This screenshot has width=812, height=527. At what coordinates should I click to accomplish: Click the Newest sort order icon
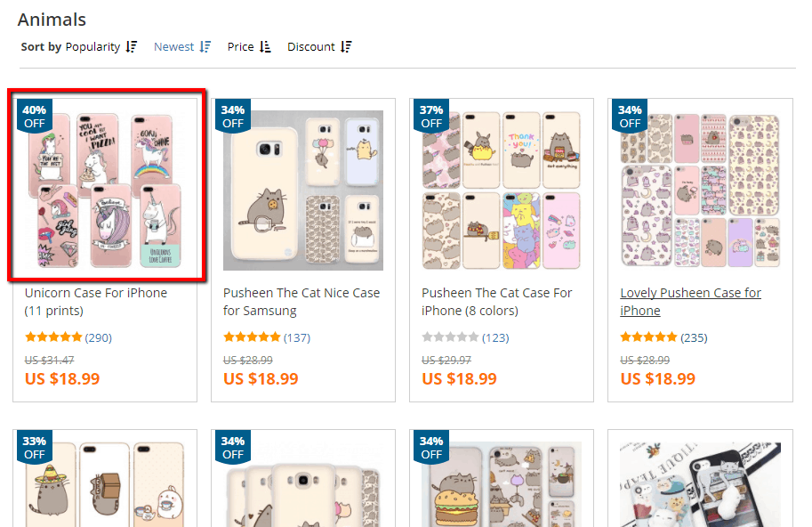(x=205, y=47)
